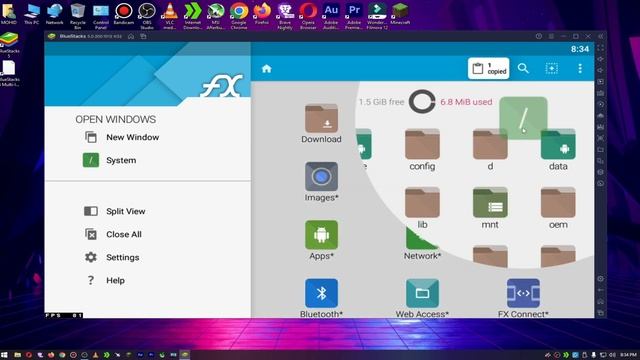Click the Settings gear icon

[91, 257]
